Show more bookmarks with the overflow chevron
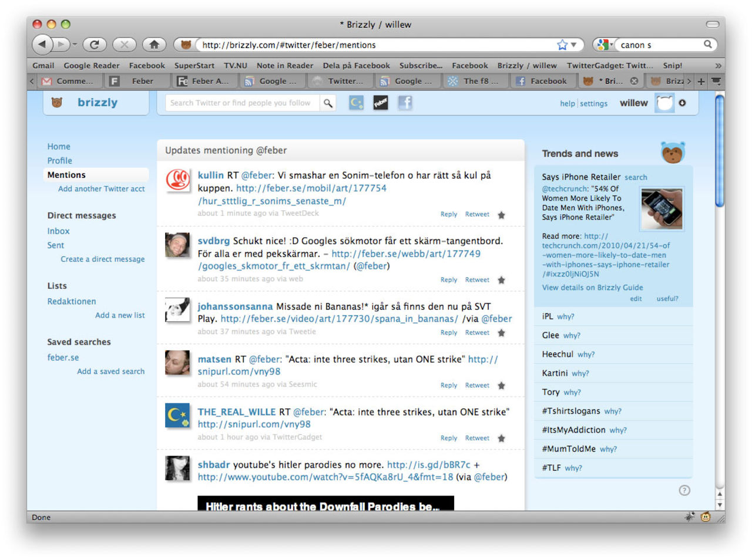This screenshot has height=560, width=752. (717, 66)
